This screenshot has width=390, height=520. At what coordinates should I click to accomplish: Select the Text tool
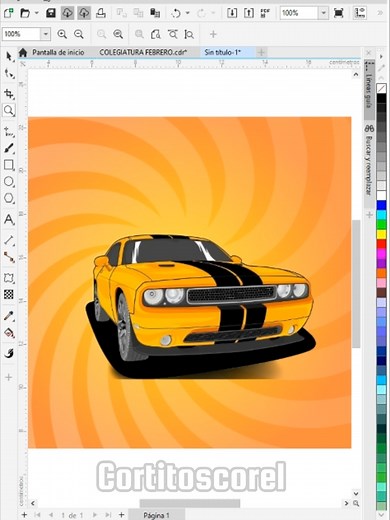coord(9,219)
